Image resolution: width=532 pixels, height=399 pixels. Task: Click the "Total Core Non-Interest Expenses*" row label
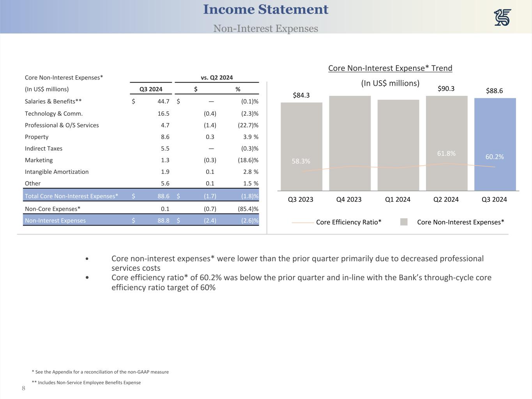tap(71, 196)
